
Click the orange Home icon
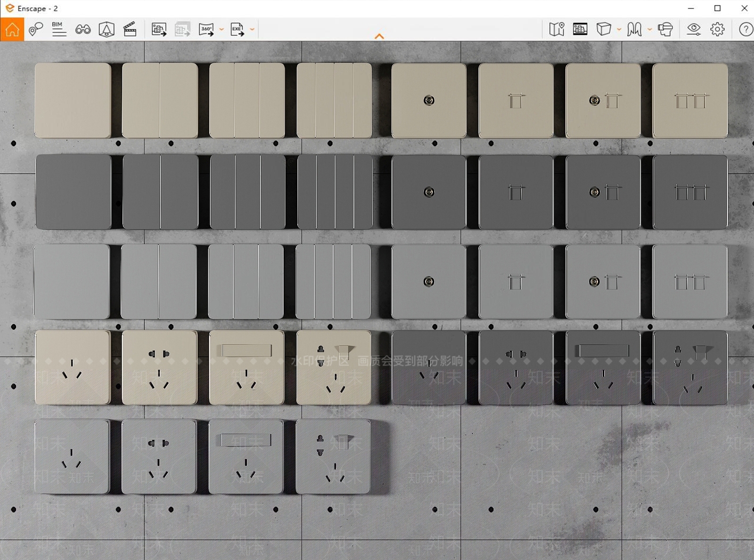(x=12, y=29)
